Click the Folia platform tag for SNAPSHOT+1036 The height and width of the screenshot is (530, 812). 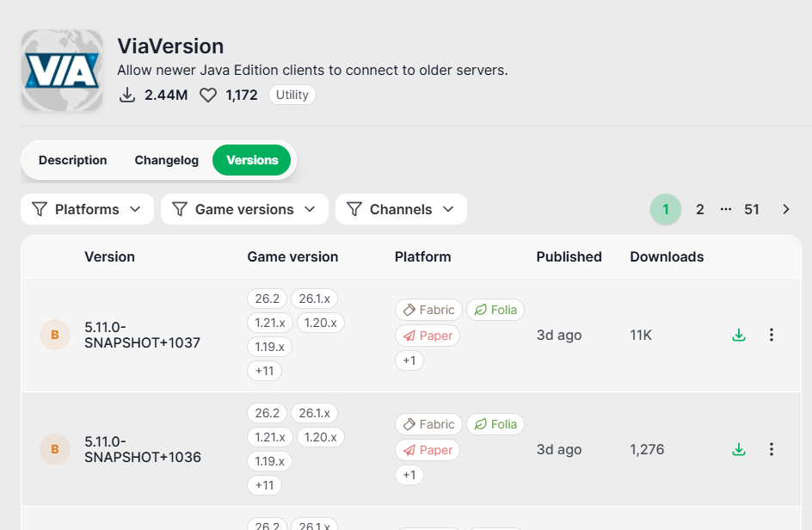pos(495,424)
